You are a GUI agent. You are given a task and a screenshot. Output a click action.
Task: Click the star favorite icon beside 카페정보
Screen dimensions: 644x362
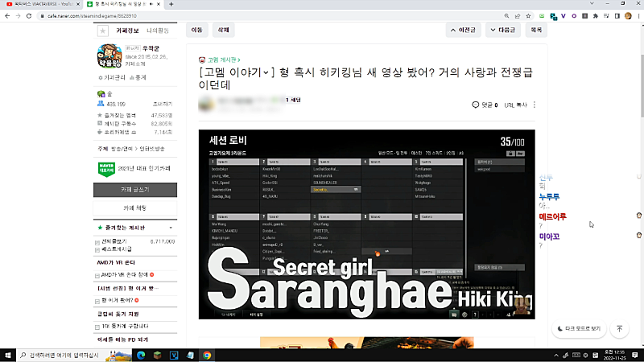click(102, 31)
